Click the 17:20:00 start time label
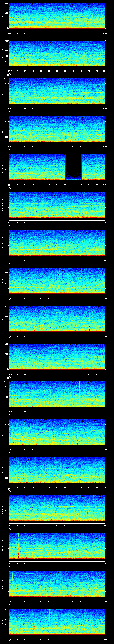114x644 pixels. point(9,260)
